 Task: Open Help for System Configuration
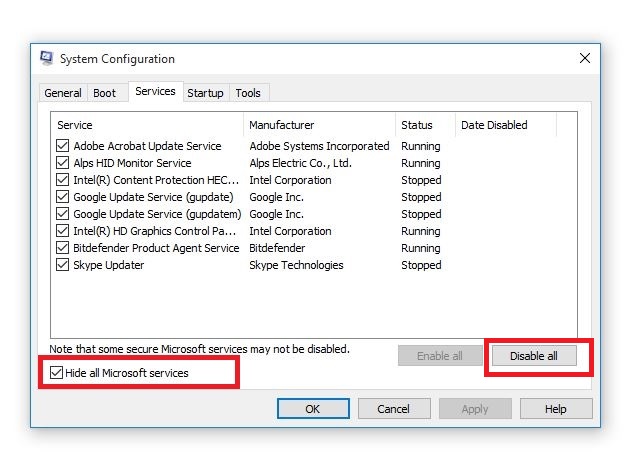click(x=556, y=409)
